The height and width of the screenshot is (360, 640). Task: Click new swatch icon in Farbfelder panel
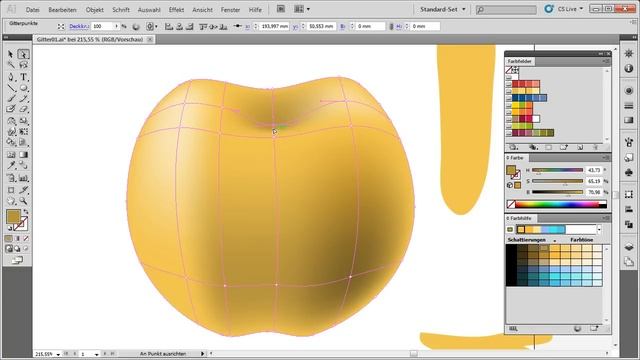click(580, 147)
